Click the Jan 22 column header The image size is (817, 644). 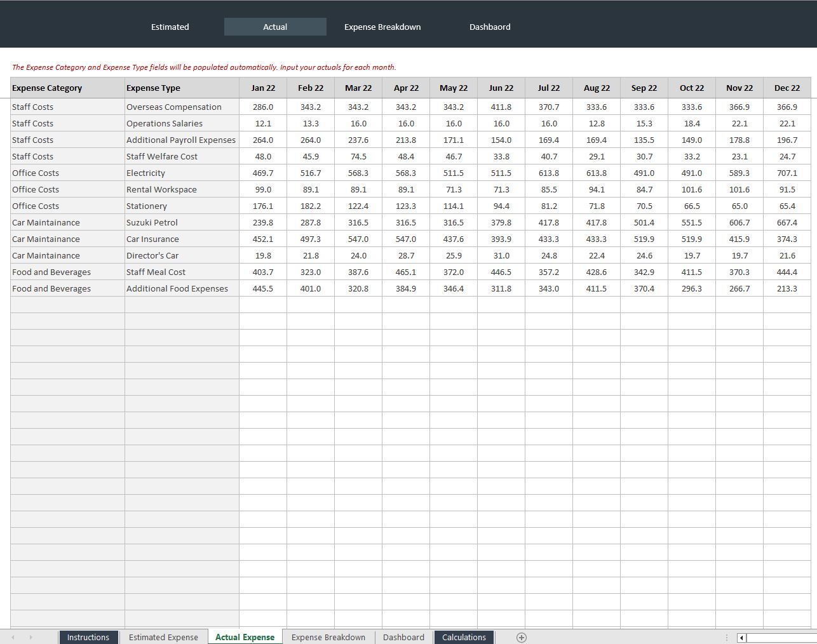pos(263,88)
